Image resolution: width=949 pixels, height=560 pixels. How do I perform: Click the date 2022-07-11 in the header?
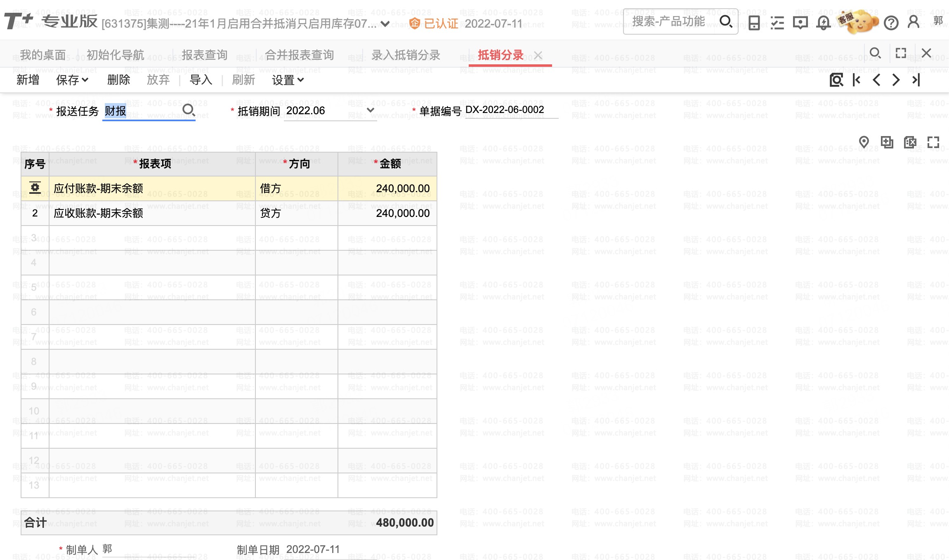tap(493, 24)
